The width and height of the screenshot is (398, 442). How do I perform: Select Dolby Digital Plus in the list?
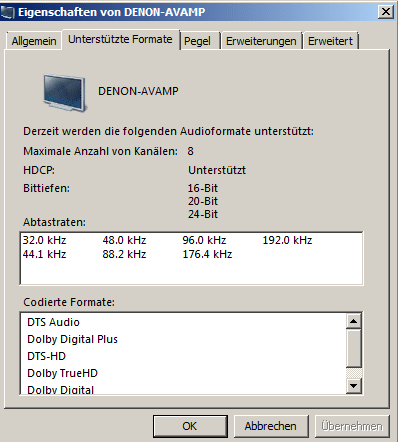72,339
